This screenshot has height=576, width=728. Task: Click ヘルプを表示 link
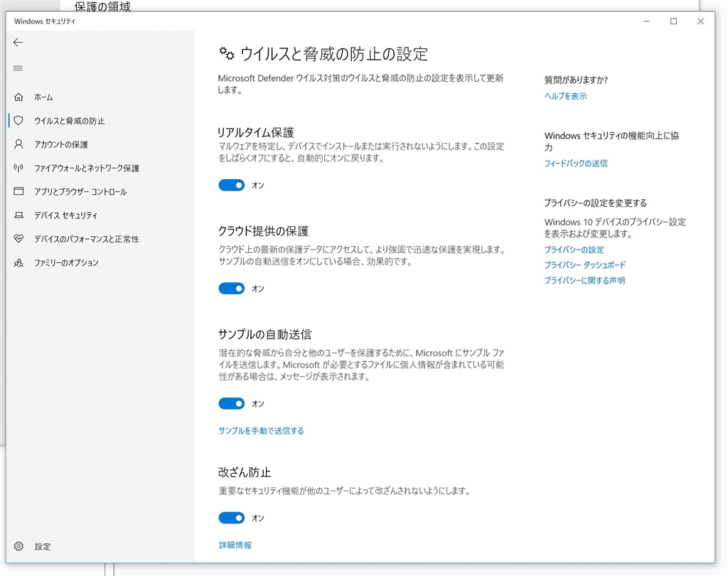point(565,96)
